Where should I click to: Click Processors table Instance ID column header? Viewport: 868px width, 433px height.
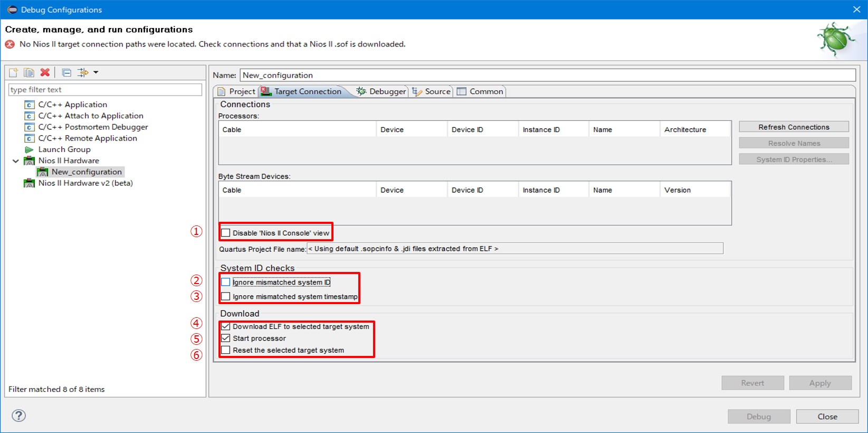coord(553,129)
